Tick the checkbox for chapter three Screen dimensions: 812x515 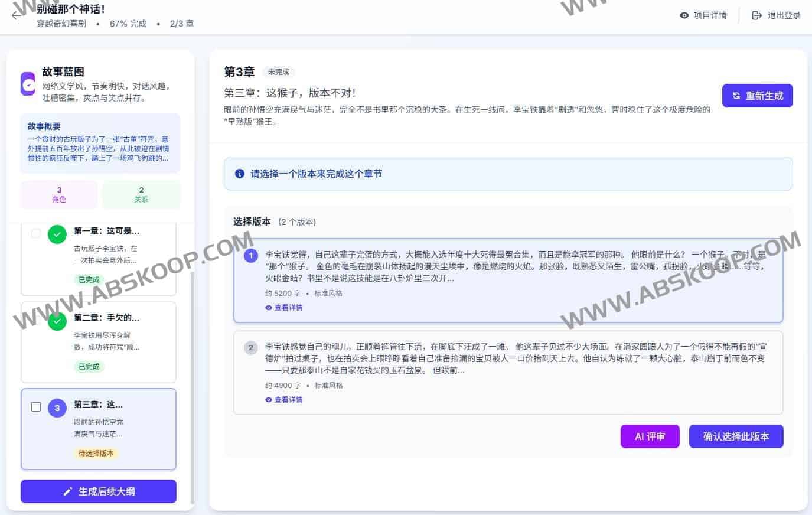pos(36,407)
